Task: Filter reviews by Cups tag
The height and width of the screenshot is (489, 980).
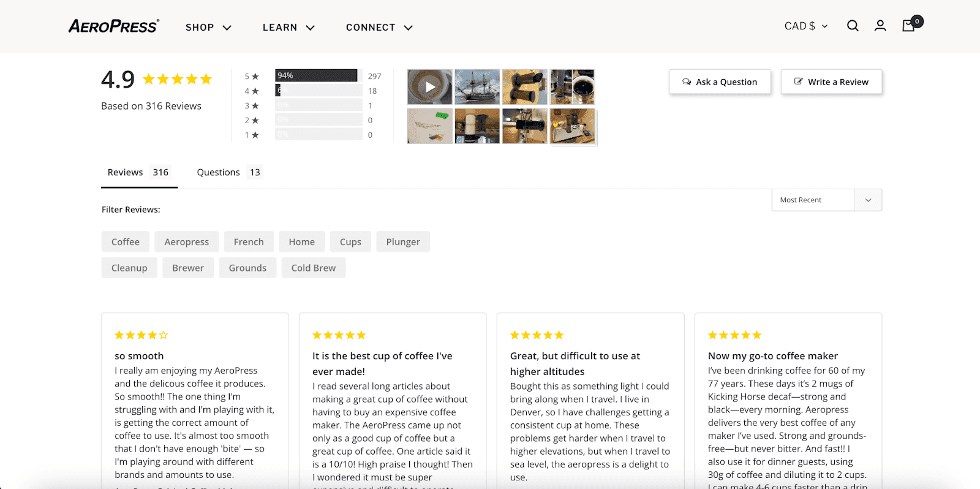Action: (350, 241)
